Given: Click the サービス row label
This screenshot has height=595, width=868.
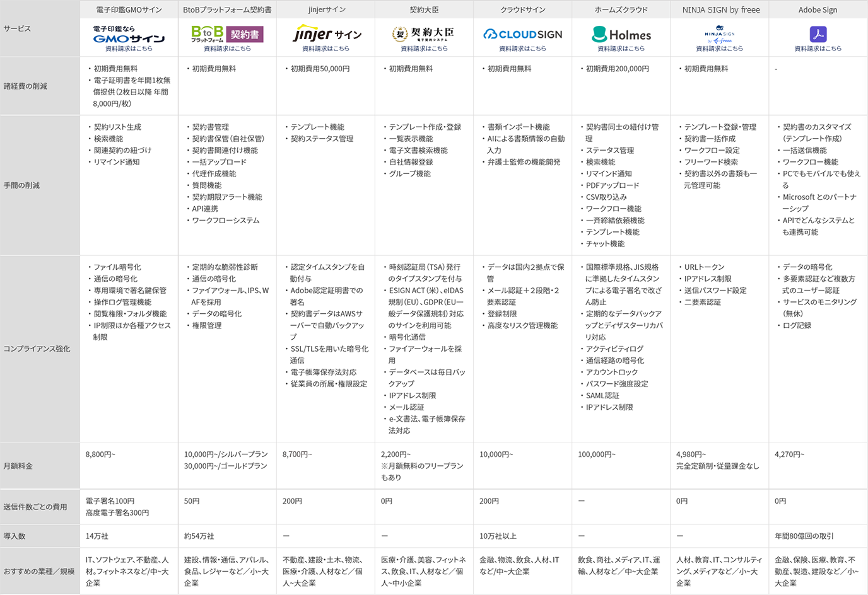Looking at the screenshot, I should point(17,28).
